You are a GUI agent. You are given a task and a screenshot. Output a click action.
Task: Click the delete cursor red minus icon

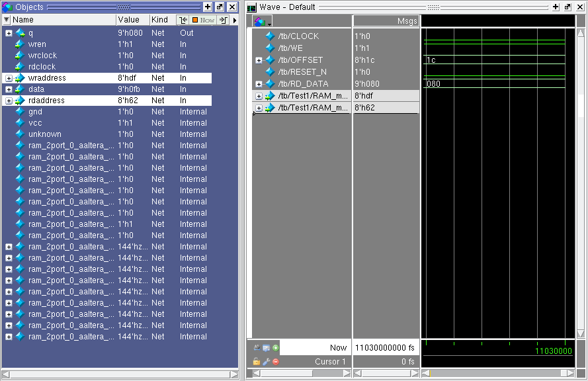point(275,362)
